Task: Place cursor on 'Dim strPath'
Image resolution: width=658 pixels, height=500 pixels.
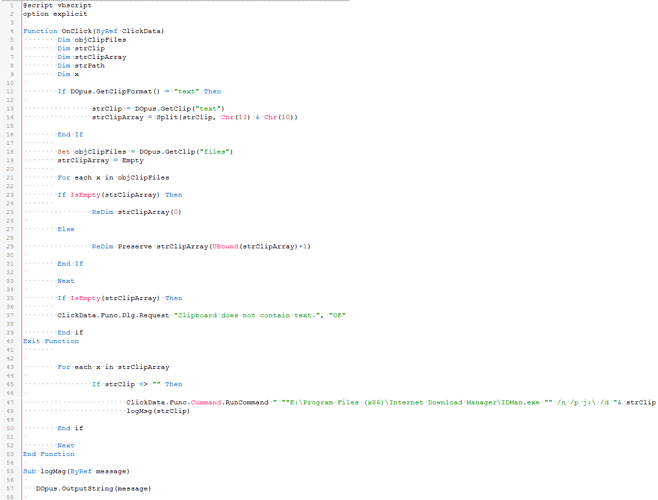Action: [x=81, y=65]
